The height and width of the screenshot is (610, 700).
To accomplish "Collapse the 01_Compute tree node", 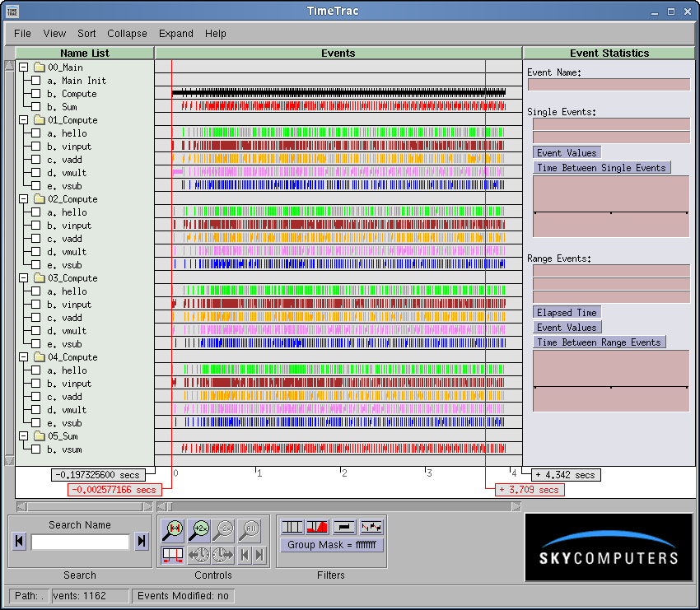I will [24, 120].
